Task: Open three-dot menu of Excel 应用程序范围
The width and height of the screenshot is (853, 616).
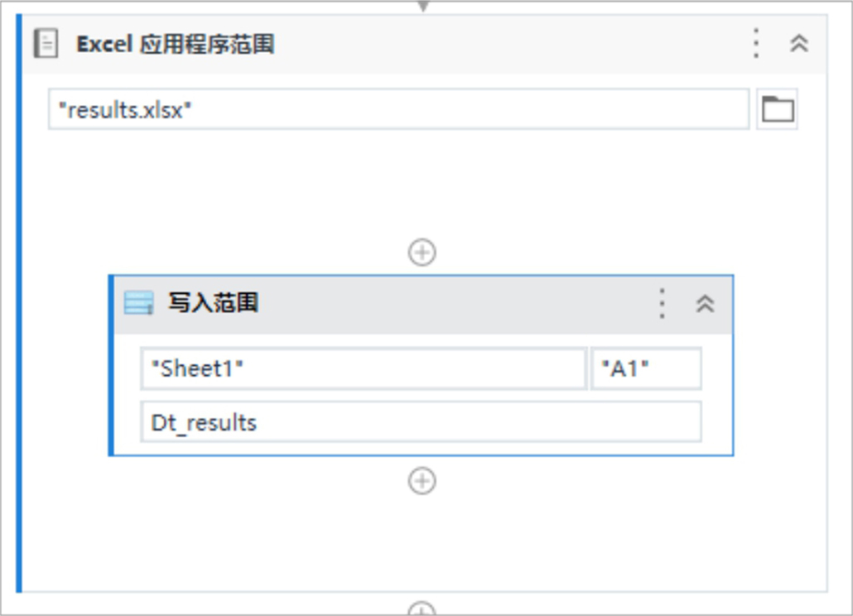Action: [756, 44]
